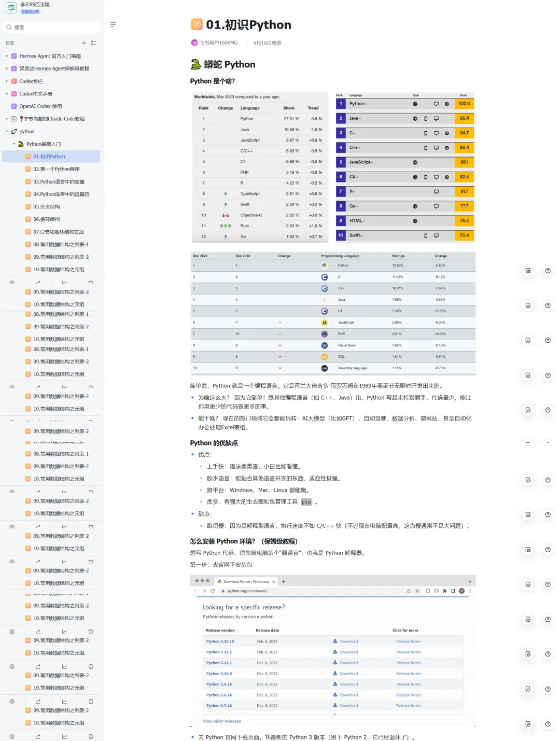Screen dimensions: 560x741
Task: Click the icon of 吴恩达Hermes-Agent保姆级教程
Action: 14,68
